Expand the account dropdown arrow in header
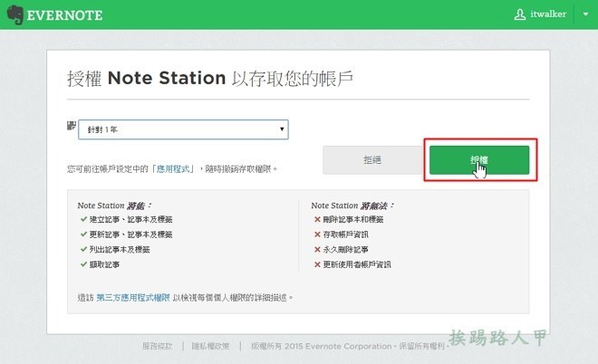Screen dimensions: 598x364 [585, 14]
